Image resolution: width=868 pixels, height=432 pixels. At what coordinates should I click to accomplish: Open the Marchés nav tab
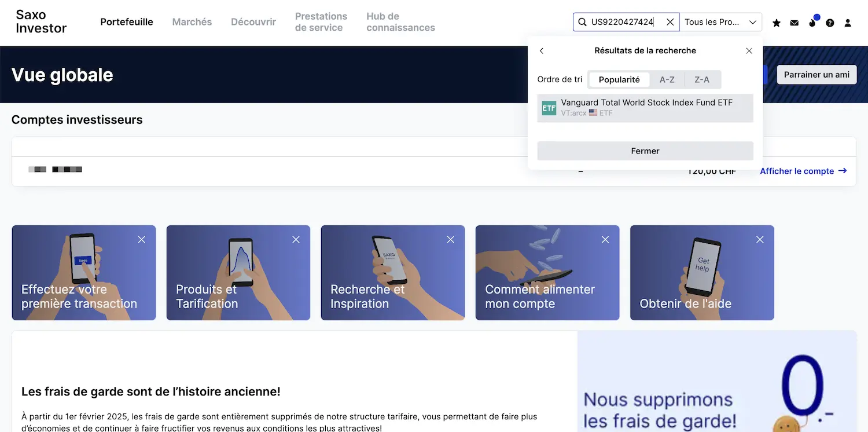(192, 22)
